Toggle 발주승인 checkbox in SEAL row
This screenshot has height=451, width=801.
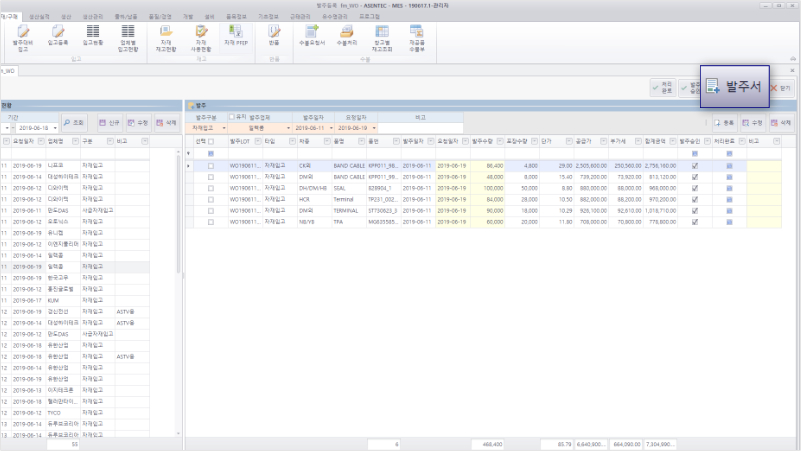click(695, 188)
